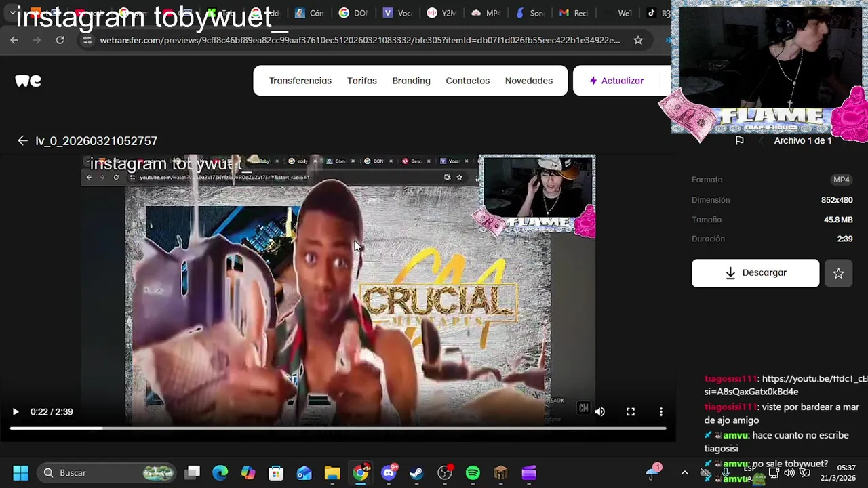This screenshot has width=868, height=488.
Task: Open the purple app icon on the taskbar
Action: [x=529, y=473]
